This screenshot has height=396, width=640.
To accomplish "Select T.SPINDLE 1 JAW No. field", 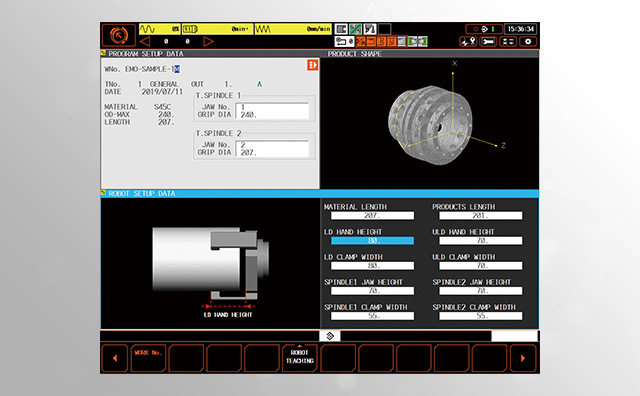I will click(x=272, y=107).
